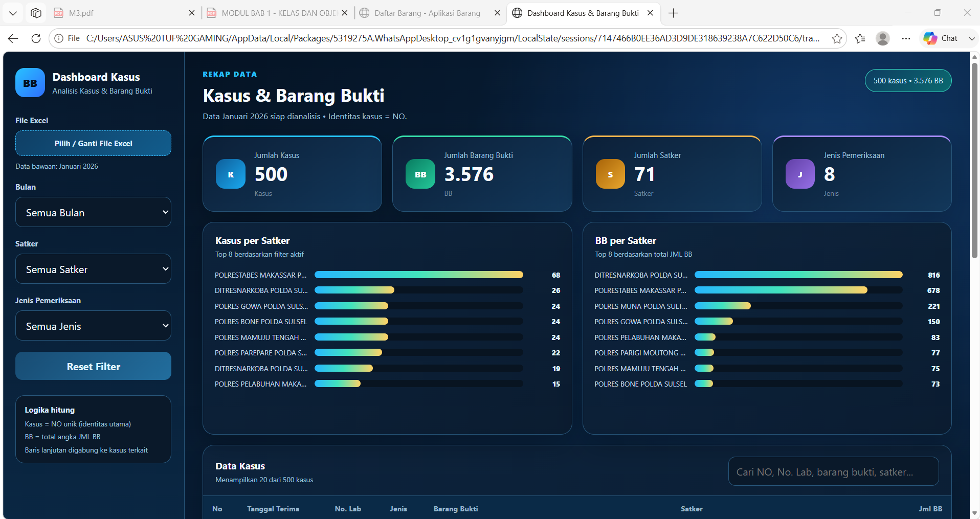Click the Tanggal Terima column header
The image size is (980, 519).
point(273,509)
